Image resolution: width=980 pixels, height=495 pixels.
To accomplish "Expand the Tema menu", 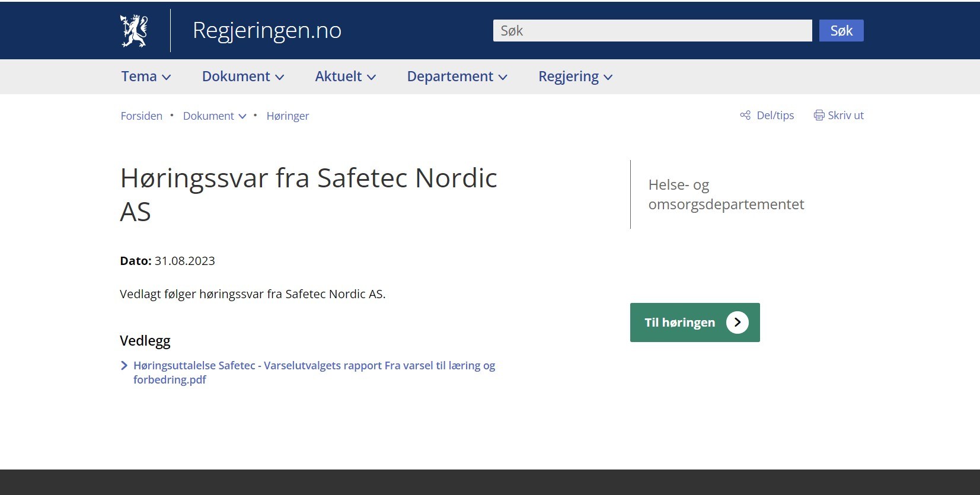I will tap(146, 76).
